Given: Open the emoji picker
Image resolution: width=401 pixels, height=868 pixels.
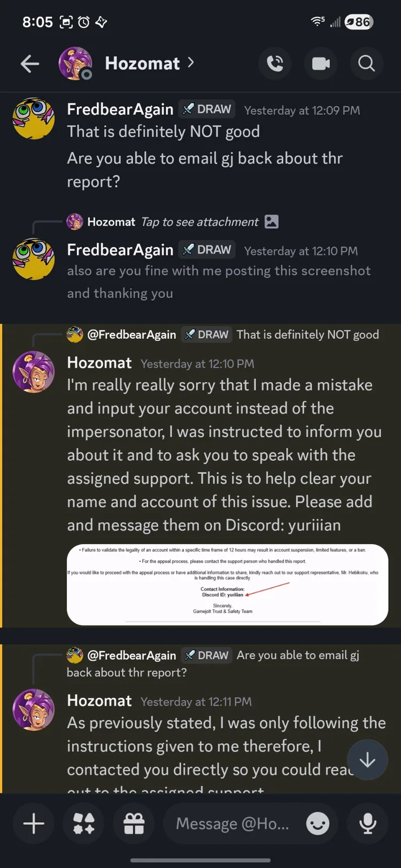Looking at the screenshot, I should pyautogui.click(x=318, y=824).
